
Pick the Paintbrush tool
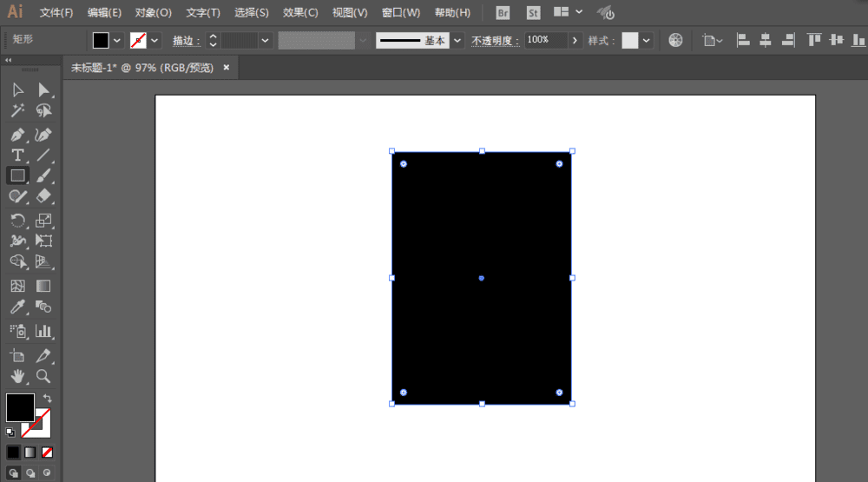pyautogui.click(x=43, y=175)
